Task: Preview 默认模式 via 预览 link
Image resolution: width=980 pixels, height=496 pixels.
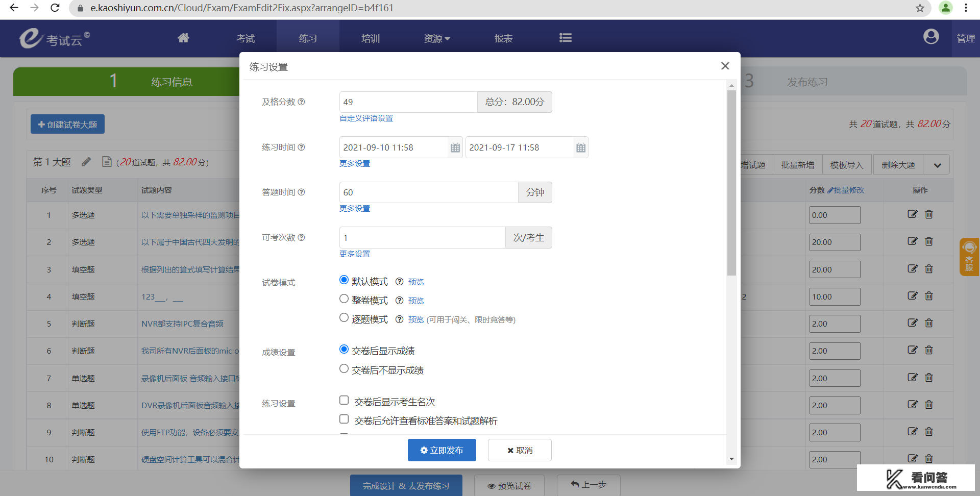Action: coord(416,282)
